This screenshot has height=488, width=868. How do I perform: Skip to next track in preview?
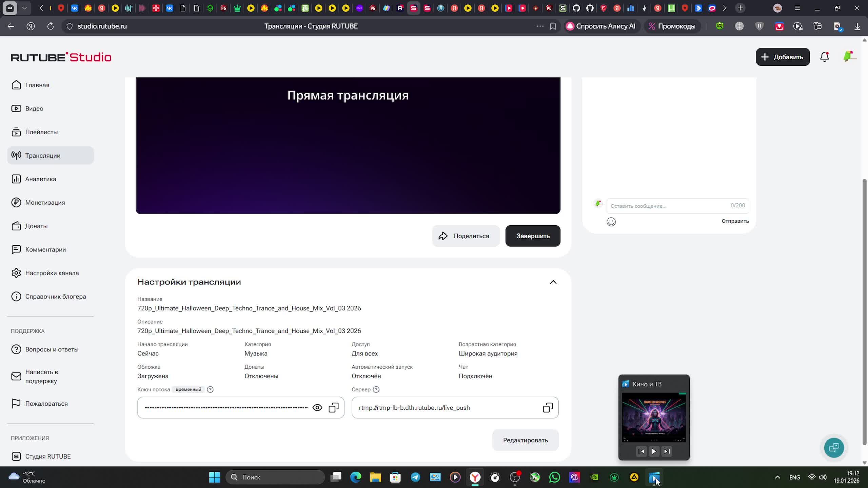tap(667, 451)
